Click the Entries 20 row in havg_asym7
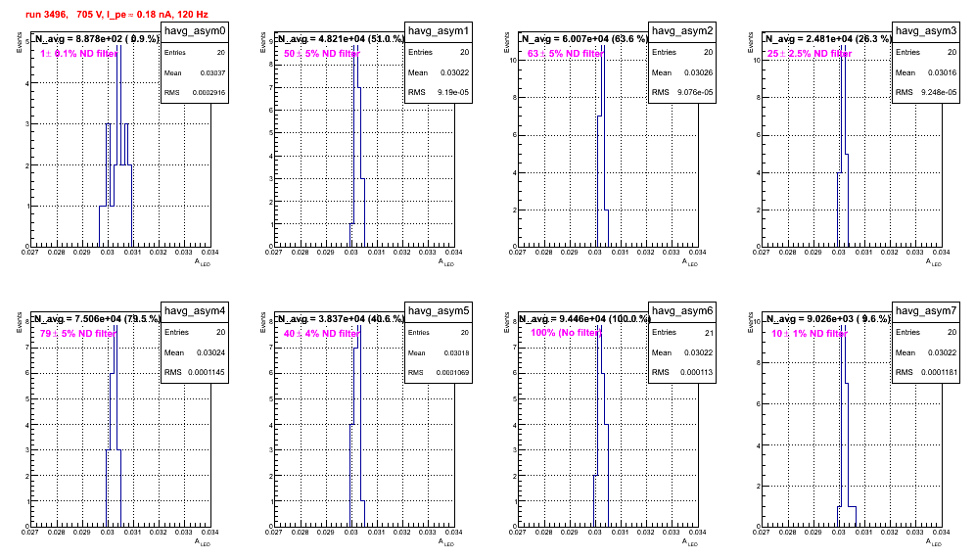The height and width of the screenshot is (560, 975). tap(926, 332)
